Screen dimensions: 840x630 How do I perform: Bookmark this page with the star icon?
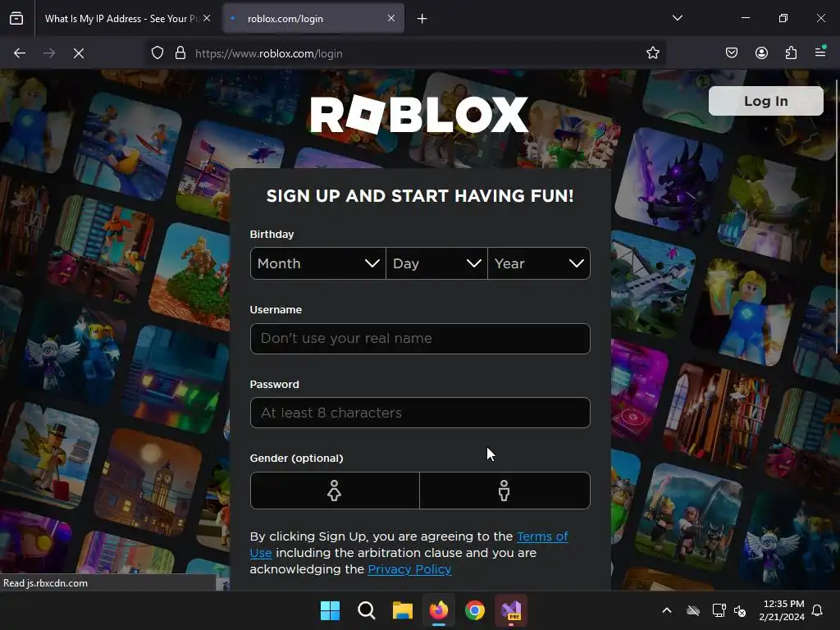pyautogui.click(x=652, y=53)
